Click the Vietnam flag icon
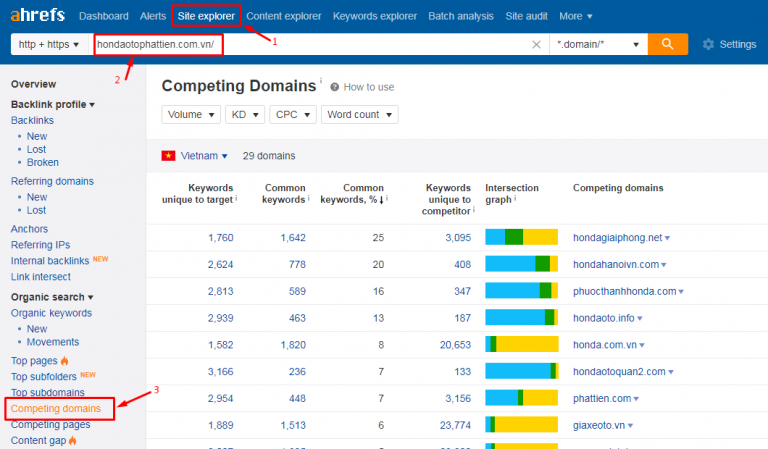The width and height of the screenshot is (768, 449). [168, 156]
